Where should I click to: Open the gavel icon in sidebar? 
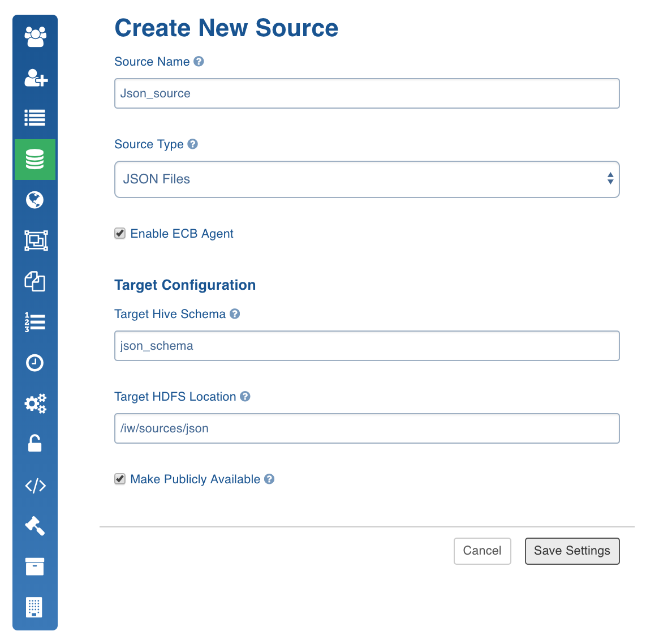click(35, 526)
